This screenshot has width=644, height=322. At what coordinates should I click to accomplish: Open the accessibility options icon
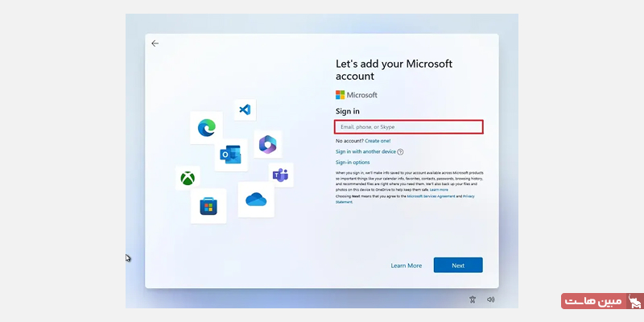473,299
